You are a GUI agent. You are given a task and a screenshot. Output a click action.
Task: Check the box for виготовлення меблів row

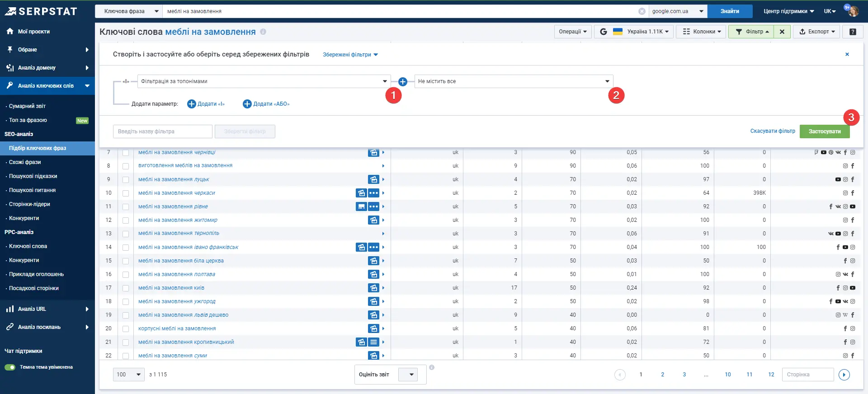[126, 166]
